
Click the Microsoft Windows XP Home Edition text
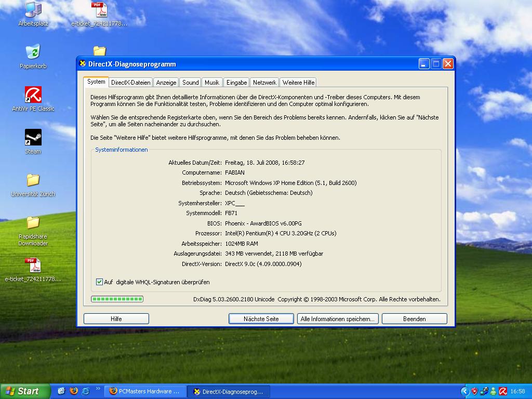[x=291, y=182]
